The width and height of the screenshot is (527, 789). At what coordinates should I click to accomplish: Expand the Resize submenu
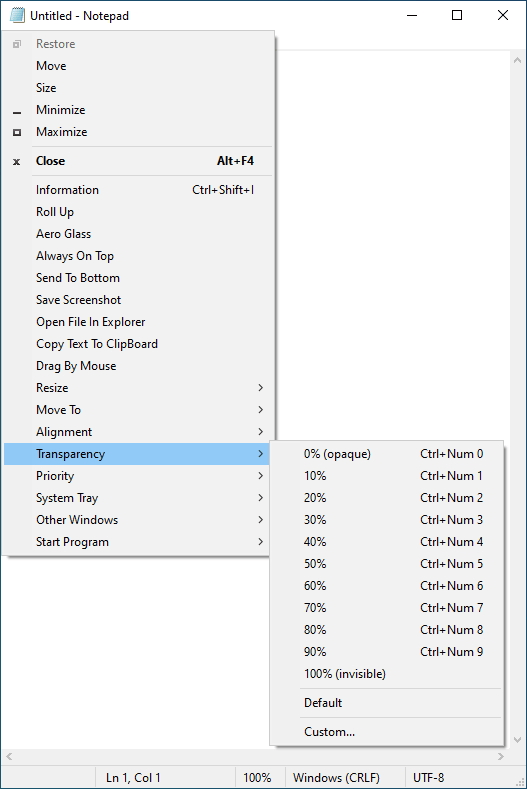(x=138, y=388)
